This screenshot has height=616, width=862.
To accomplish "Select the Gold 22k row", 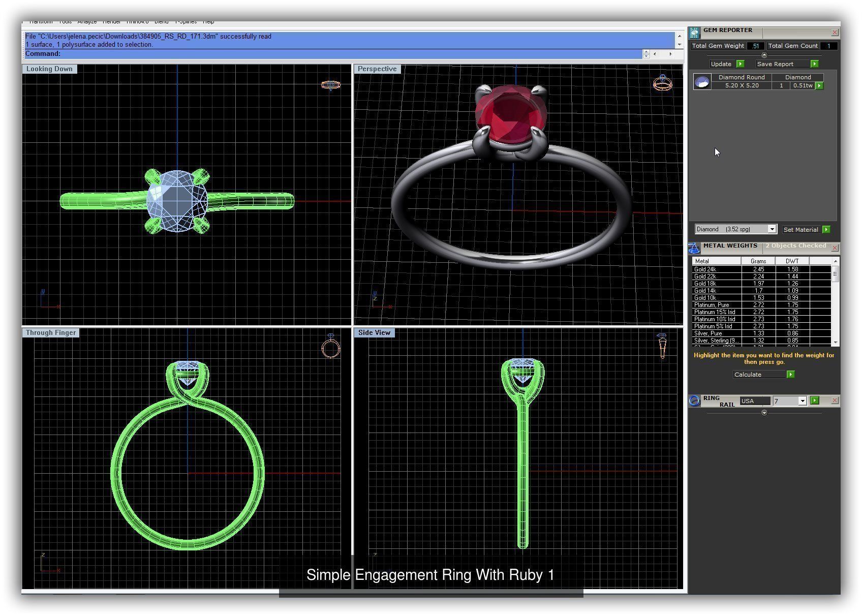I will (x=761, y=276).
